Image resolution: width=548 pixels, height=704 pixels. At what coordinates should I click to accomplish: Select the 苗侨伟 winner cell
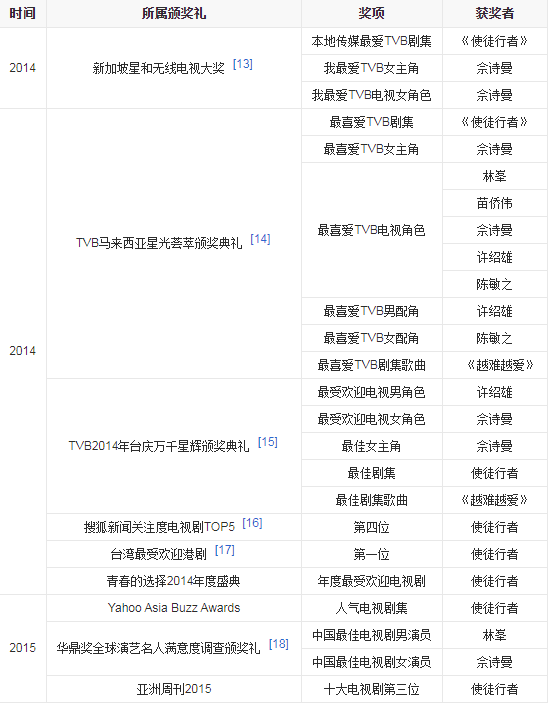(495, 203)
